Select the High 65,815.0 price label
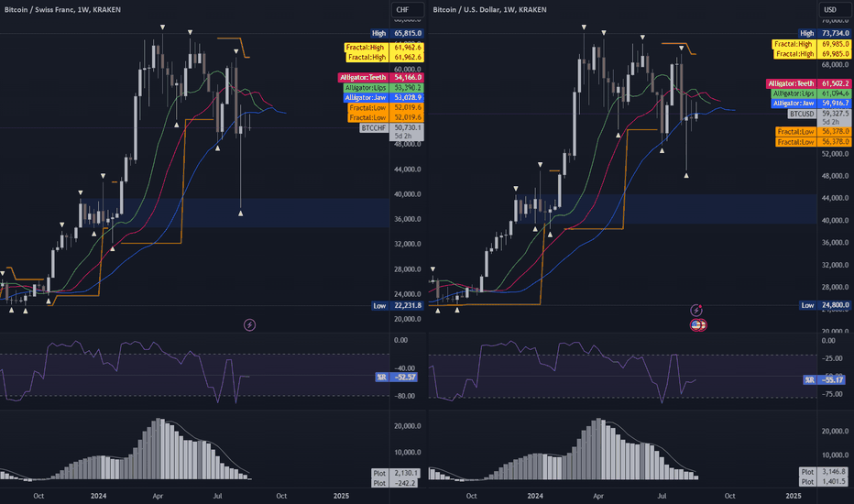The image size is (854, 504). click(x=397, y=33)
